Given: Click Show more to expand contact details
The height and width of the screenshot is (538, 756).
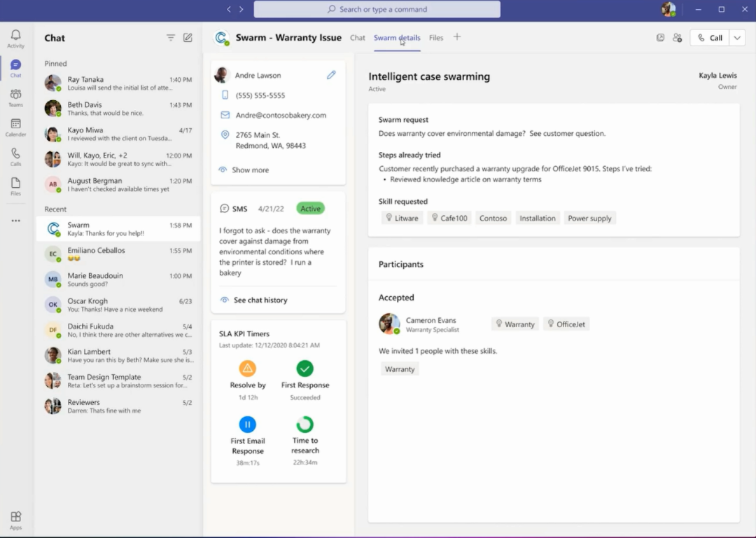Looking at the screenshot, I should pos(250,170).
